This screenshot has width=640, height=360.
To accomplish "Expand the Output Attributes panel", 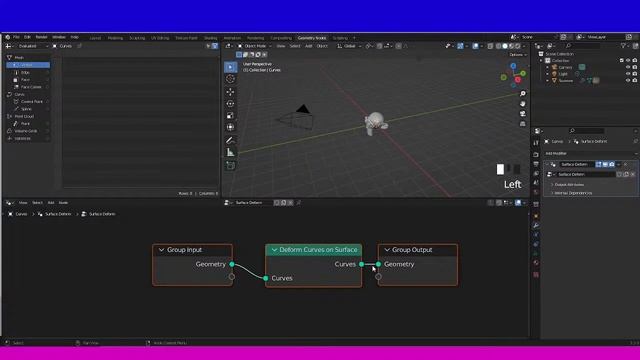I will (569, 185).
